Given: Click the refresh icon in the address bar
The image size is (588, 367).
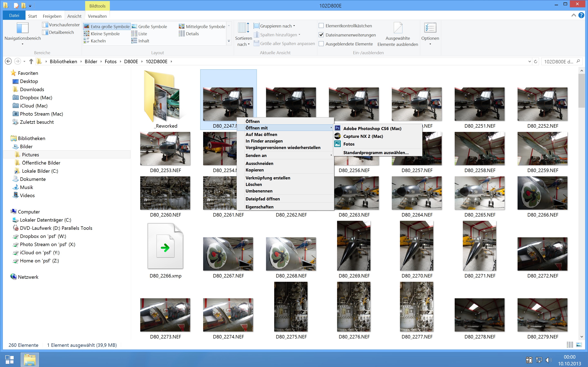Looking at the screenshot, I should click(536, 62).
